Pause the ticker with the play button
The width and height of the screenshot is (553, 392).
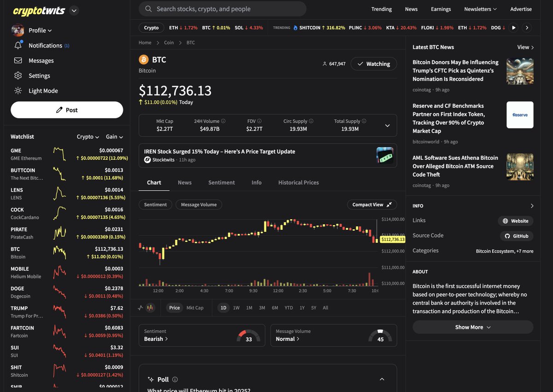(x=514, y=28)
